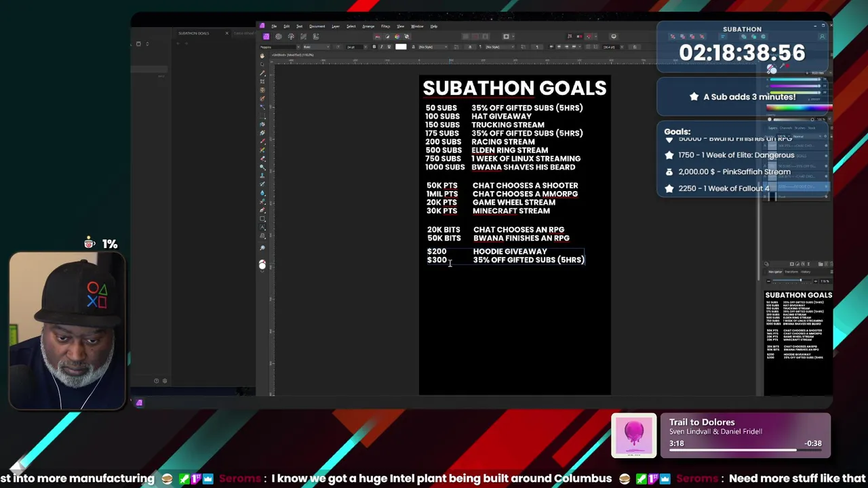Expand the Quick Mask options arrow
The height and width of the screenshot is (488, 868).
(x=513, y=36)
